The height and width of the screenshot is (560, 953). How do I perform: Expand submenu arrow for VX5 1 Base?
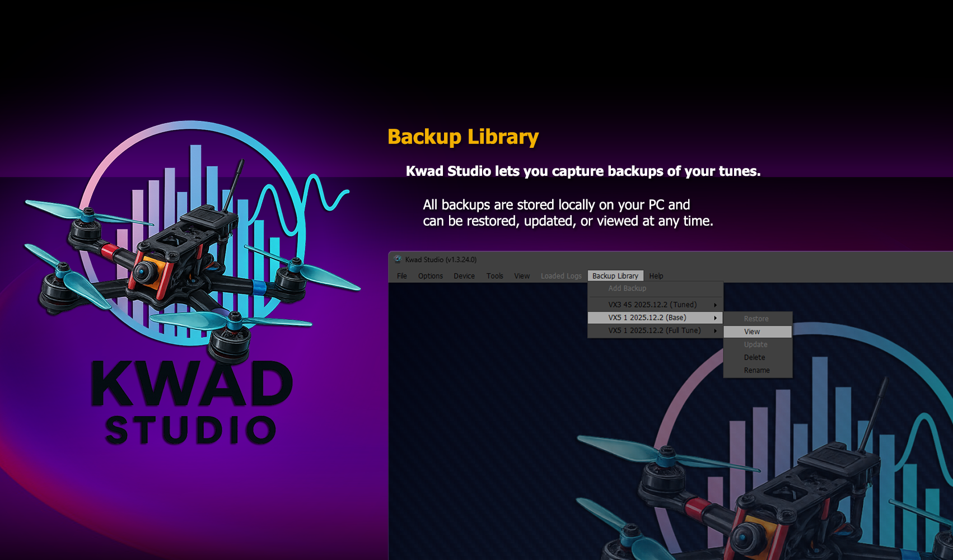[715, 318]
